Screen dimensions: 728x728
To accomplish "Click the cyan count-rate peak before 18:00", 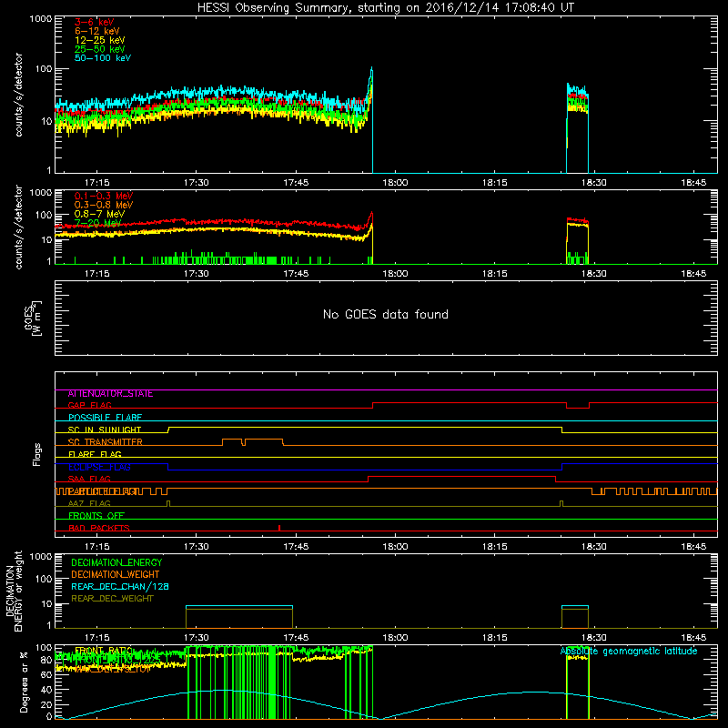I will (x=371, y=72).
